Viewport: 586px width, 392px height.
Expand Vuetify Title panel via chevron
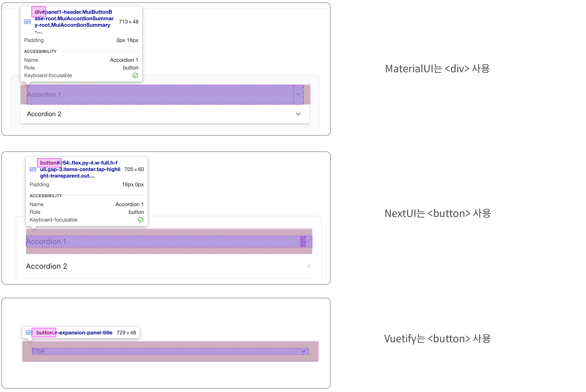[304, 351]
